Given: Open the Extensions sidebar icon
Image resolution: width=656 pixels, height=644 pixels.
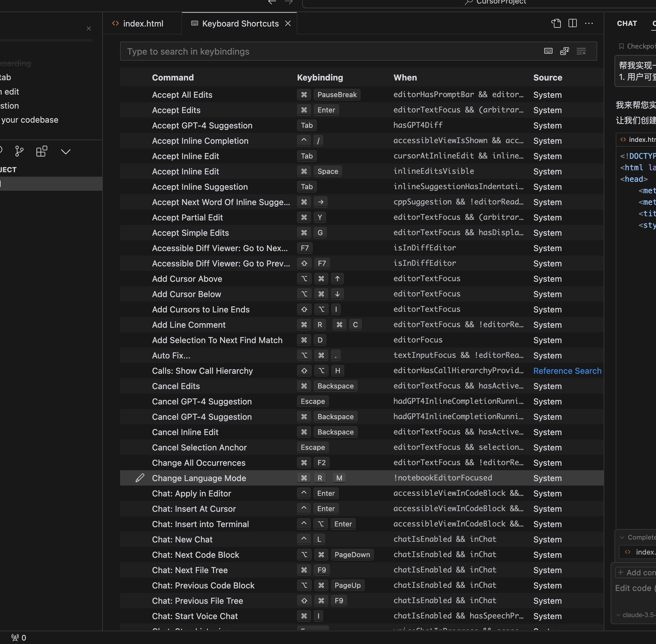Looking at the screenshot, I should pos(42,151).
